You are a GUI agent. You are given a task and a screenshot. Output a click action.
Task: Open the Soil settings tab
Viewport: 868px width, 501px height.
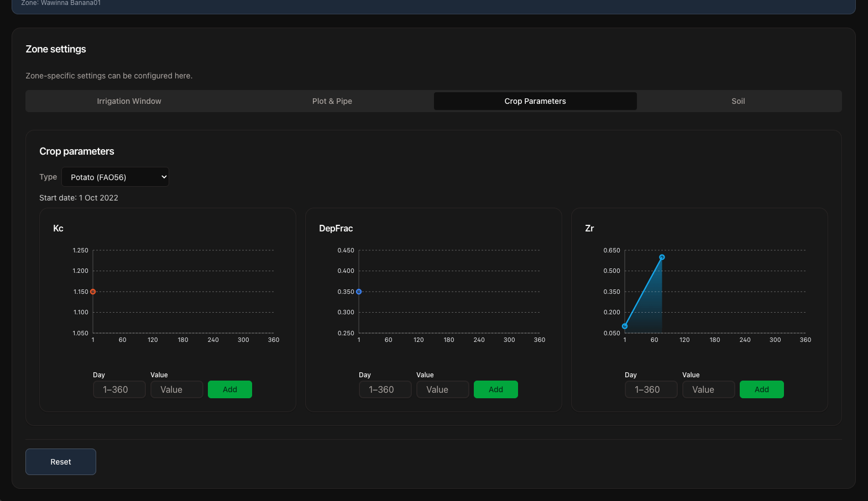(738, 101)
